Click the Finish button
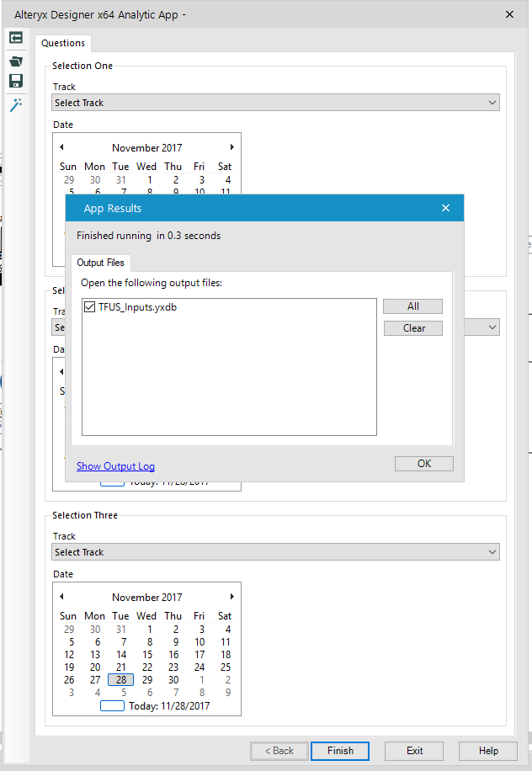The width and height of the screenshot is (532, 771). tap(340, 751)
